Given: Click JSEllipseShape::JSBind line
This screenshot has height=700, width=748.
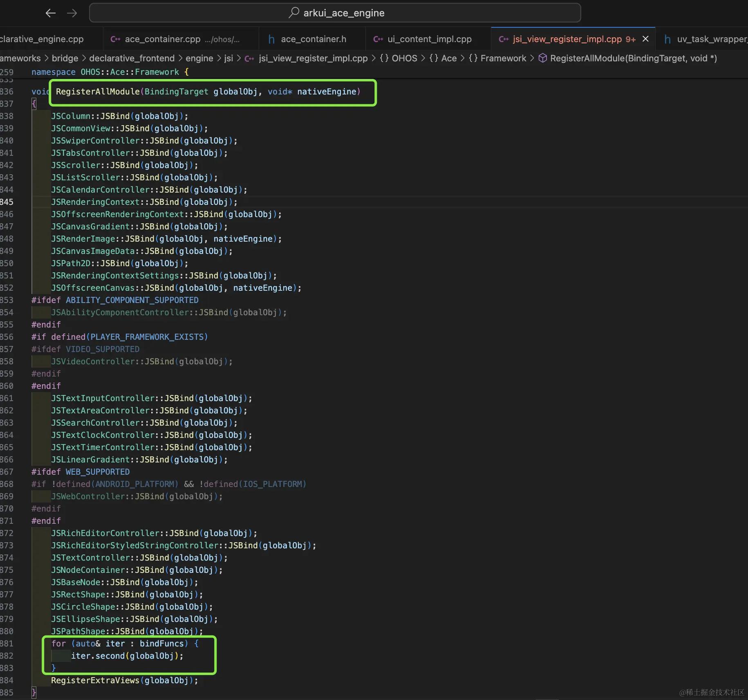Looking at the screenshot, I should coord(134,619).
